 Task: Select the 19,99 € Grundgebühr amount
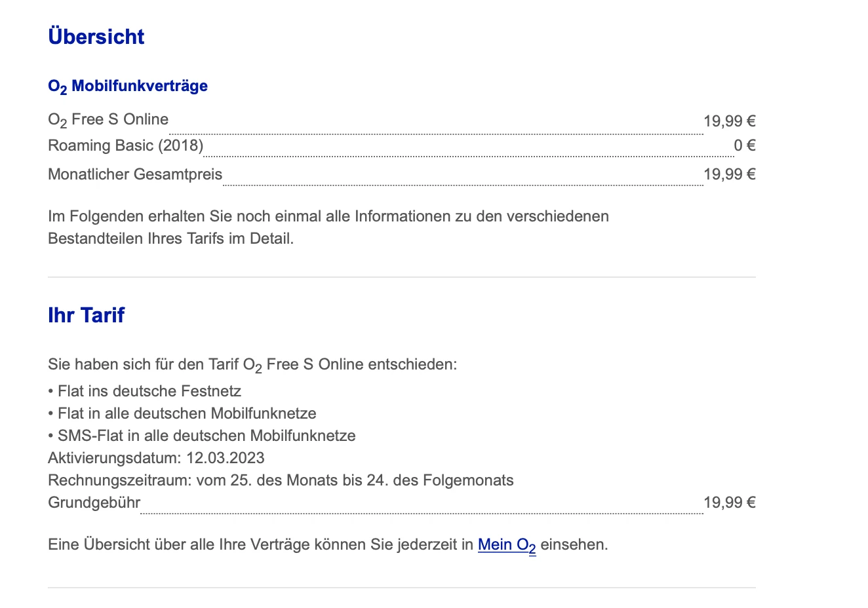pyautogui.click(x=730, y=503)
